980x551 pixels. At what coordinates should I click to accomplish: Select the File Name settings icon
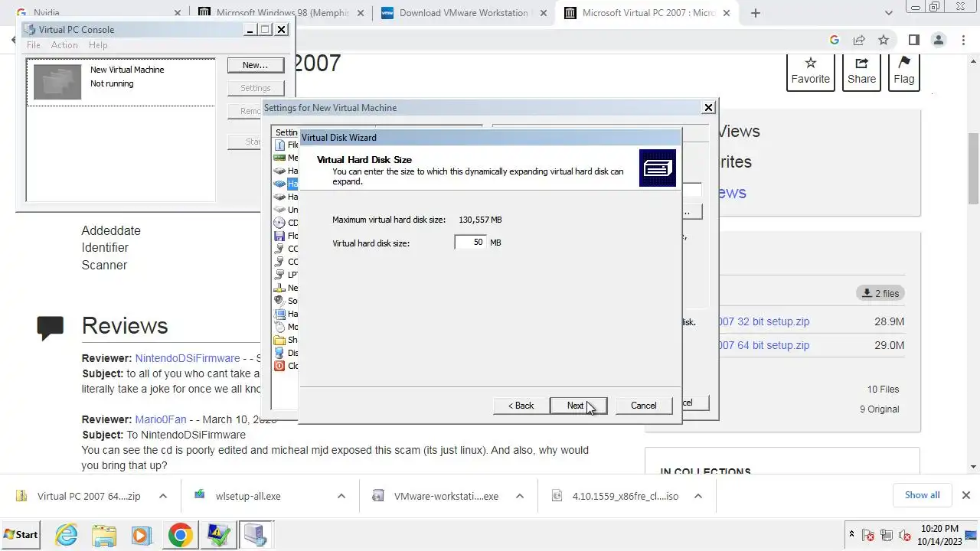279,145
